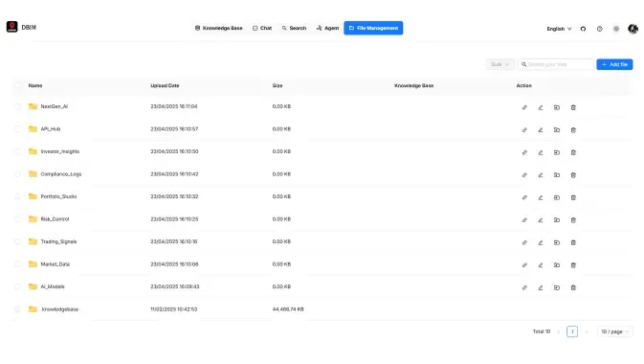Rename API_Hub using the pencil icon

tap(541, 130)
